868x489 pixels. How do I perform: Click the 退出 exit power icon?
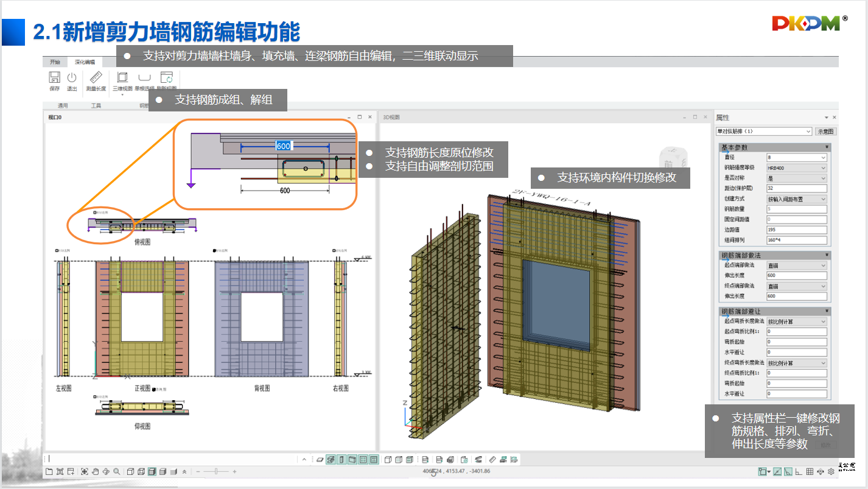[x=72, y=77]
